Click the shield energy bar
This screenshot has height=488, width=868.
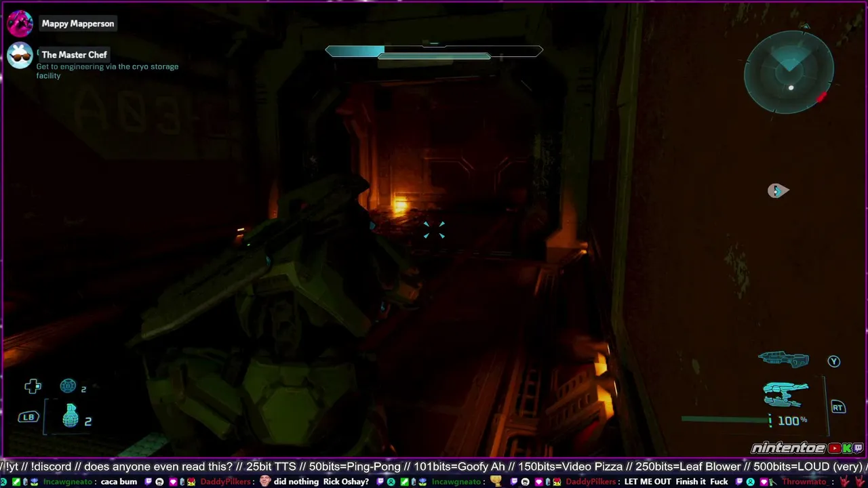(434, 52)
